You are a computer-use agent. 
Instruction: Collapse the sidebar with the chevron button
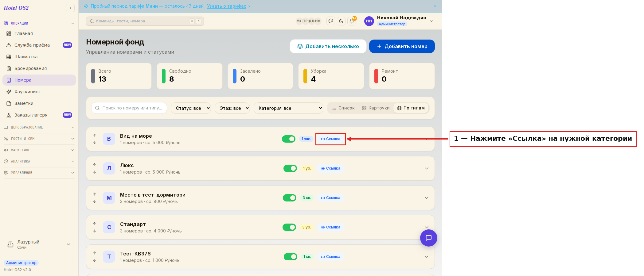pyautogui.click(x=70, y=8)
